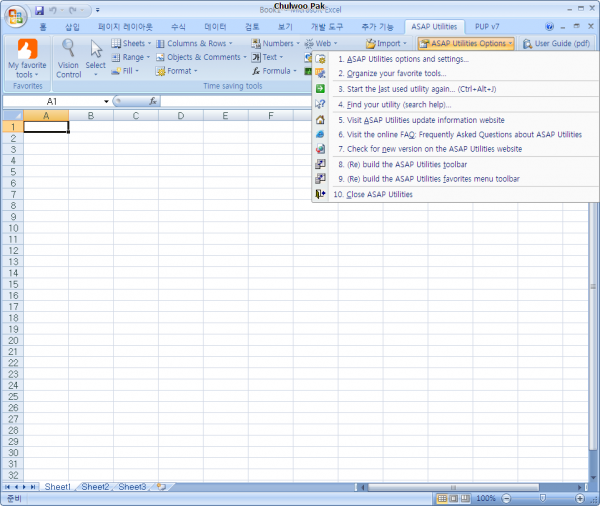Open the Range dropdown menu
Viewport: 600px width, 506px height.
point(131,57)
